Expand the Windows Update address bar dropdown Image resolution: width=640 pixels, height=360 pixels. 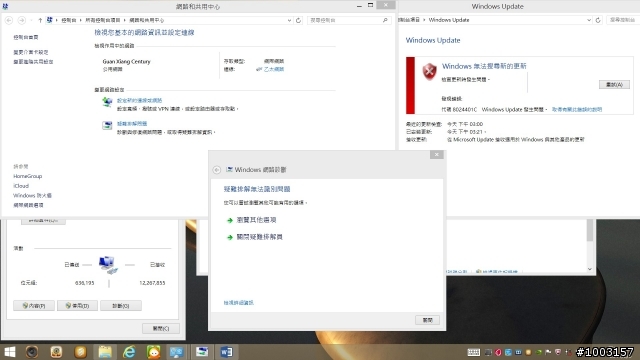589,20
